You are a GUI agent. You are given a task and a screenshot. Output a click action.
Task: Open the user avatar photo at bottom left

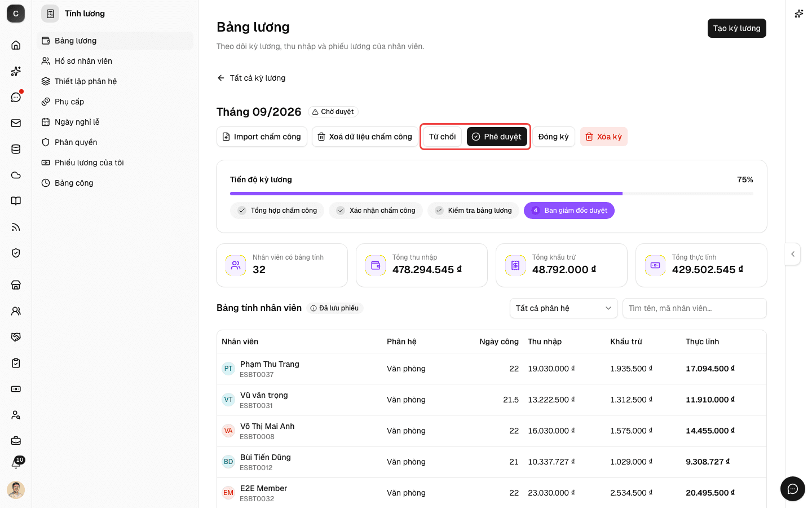tap(16, 490)
